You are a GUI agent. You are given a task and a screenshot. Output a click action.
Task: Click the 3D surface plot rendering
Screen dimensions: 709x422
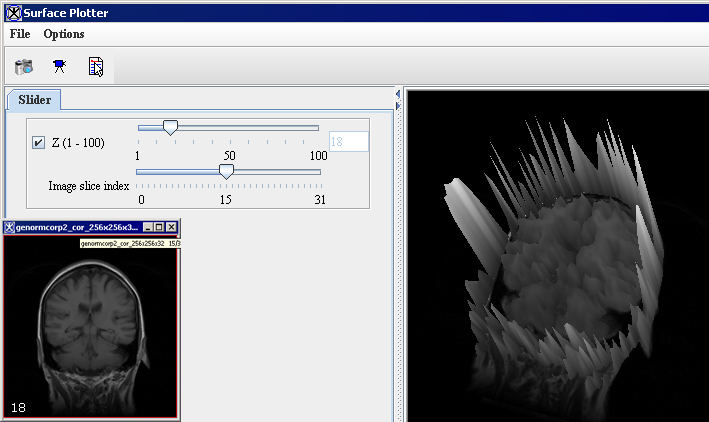click(x=555, y=270)
